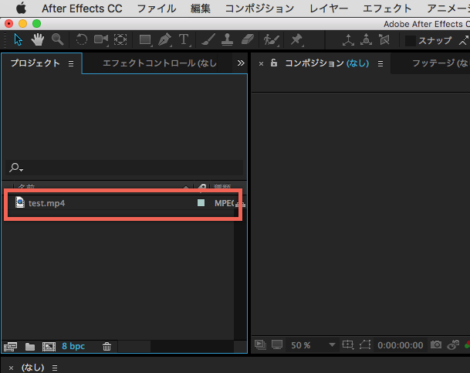Select the Pen tool
This screenshot has width=470, height=373.
[x=164, y=40]
